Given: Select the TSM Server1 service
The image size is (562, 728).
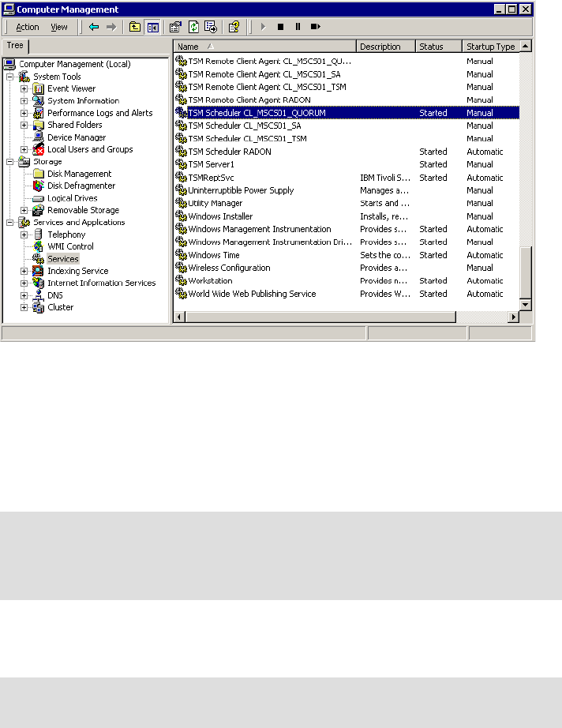Looking at the screenshot, I should 347,164.
